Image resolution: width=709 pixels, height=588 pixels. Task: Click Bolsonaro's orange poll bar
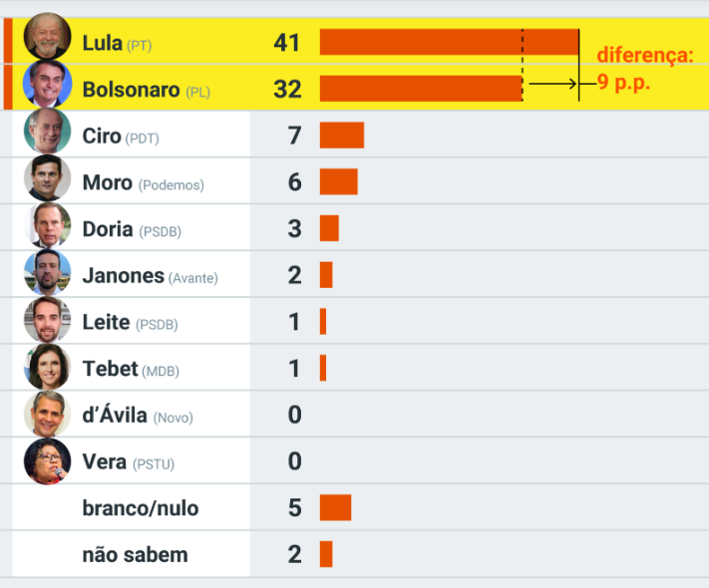pyautogui.click(x=420, y=89)
